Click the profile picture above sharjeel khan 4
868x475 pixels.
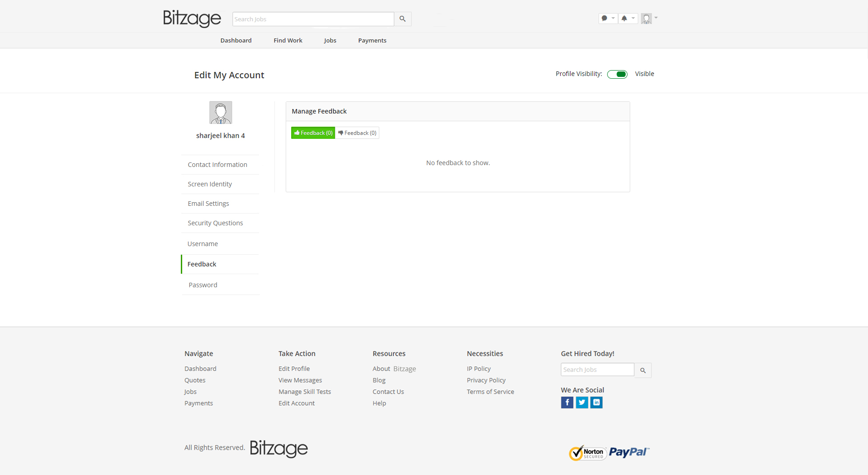pos(221,113)
